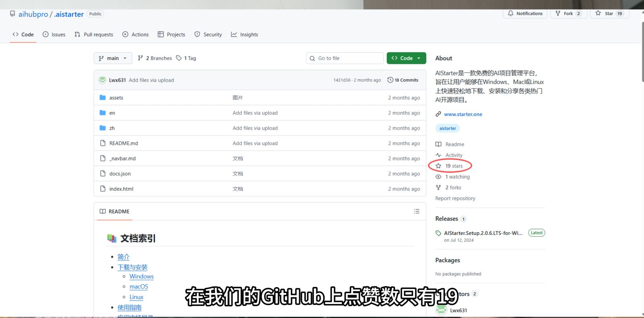Viewport: 644px width, 318px height.
Task: Open the AIStarter.Setup.2.0.6.LTS release
Action: coord(483,233)
